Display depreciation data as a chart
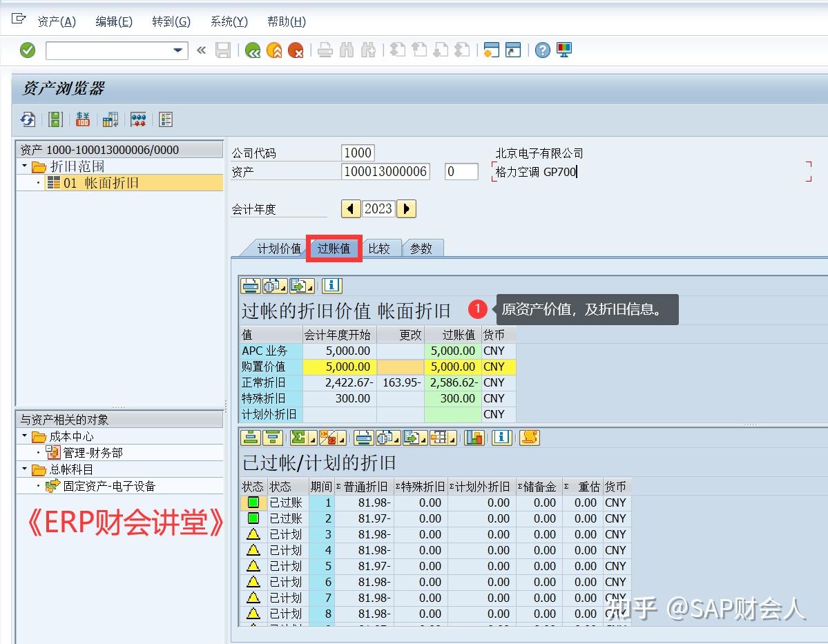Image resolution: width=828 pixels, height=644 pixels. [474, 437]
